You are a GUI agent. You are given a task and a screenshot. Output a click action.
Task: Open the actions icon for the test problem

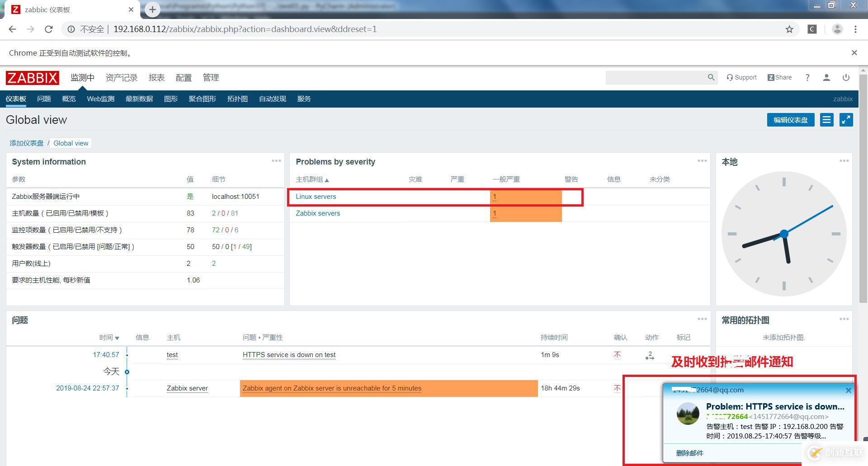pyautogui.click(x=650, y=356)
